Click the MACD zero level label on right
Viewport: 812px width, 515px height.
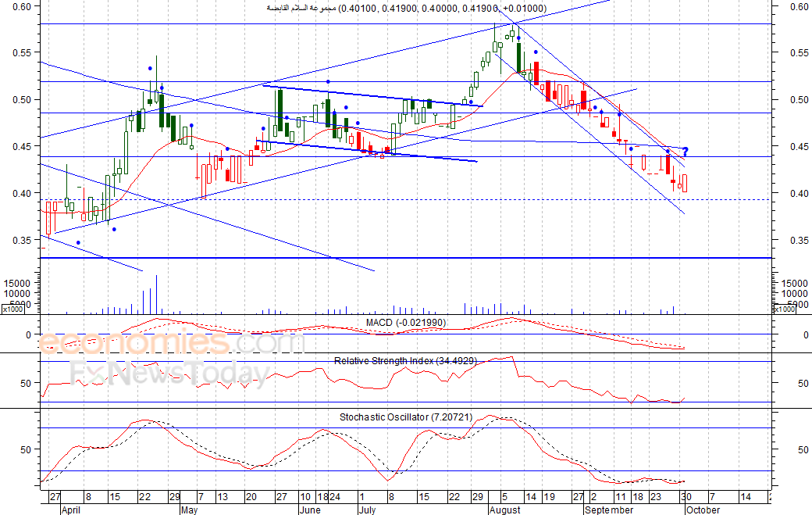(x=805, y=334)
